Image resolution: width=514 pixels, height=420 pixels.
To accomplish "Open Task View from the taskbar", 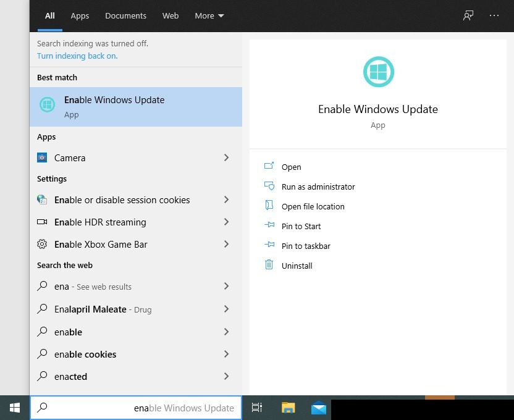I will point(256,408).
